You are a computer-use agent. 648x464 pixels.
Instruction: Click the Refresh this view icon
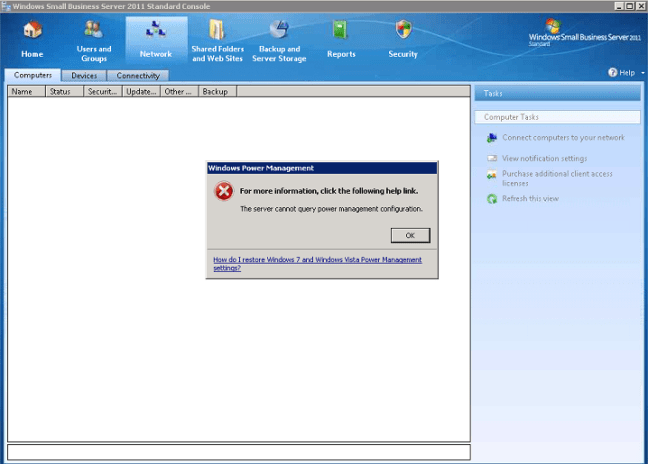point(492,199)
